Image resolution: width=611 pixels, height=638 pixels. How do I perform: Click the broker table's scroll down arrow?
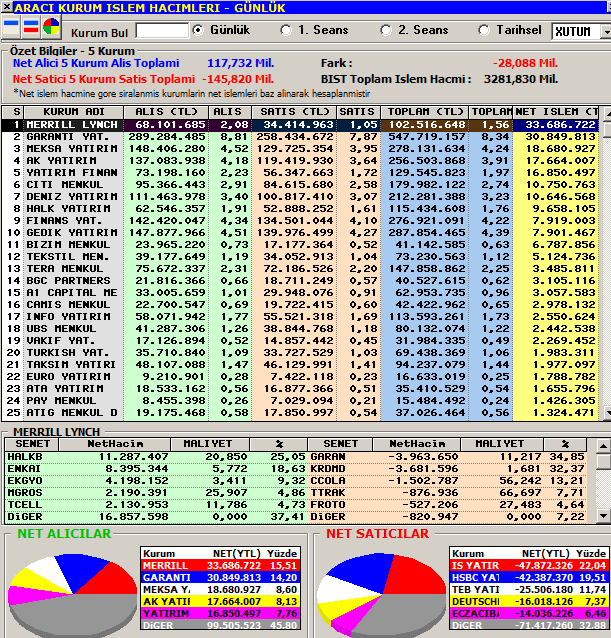pyautogui.click(x=607, y=413)
